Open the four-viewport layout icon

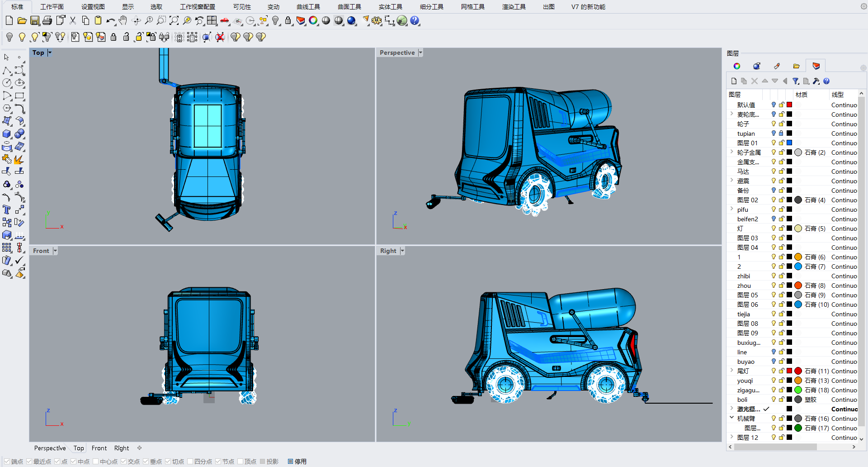(x=212, y=20)
